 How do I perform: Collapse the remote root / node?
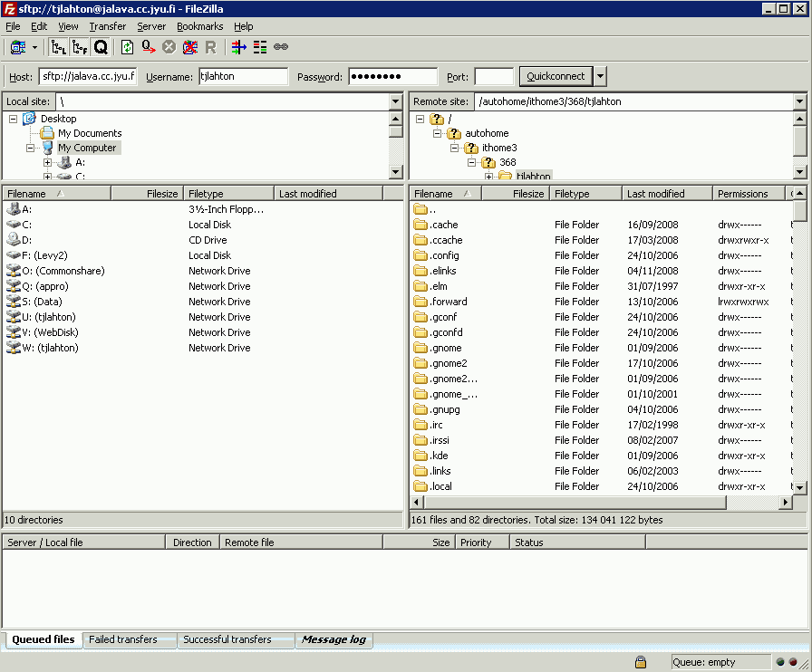(420, 119)
